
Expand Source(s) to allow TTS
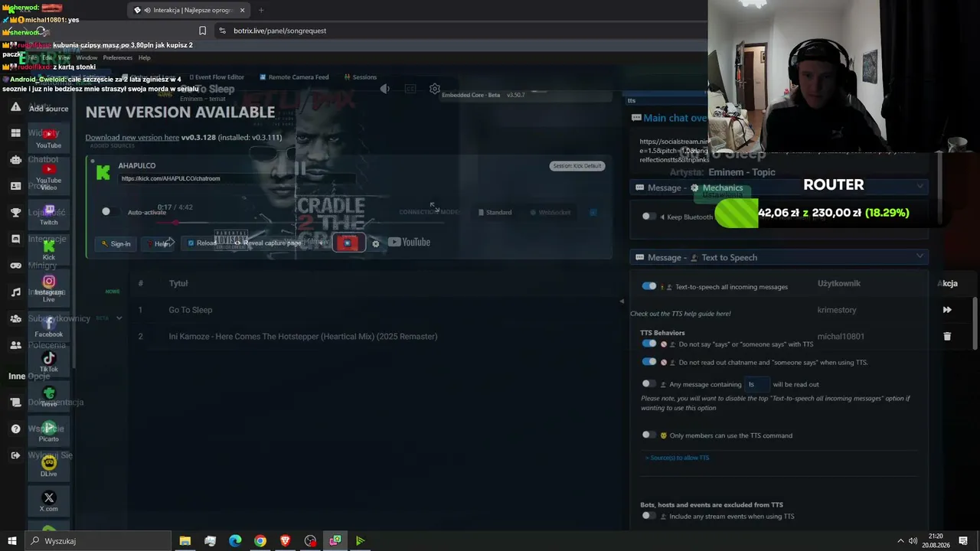[x=677, y=458]
